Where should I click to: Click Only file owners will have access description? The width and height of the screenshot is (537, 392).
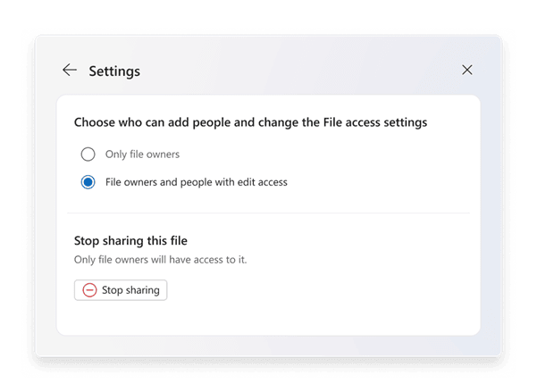(160, 260)
